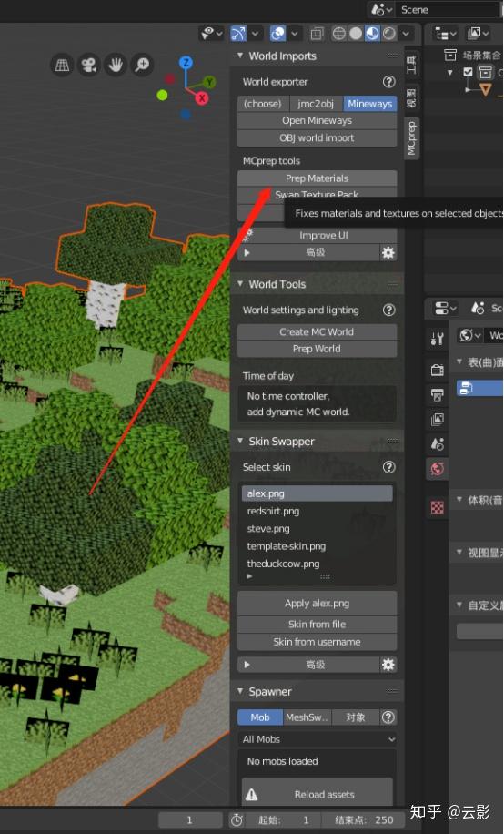Switch to rendered shading mode

click(x=389, y=34)
